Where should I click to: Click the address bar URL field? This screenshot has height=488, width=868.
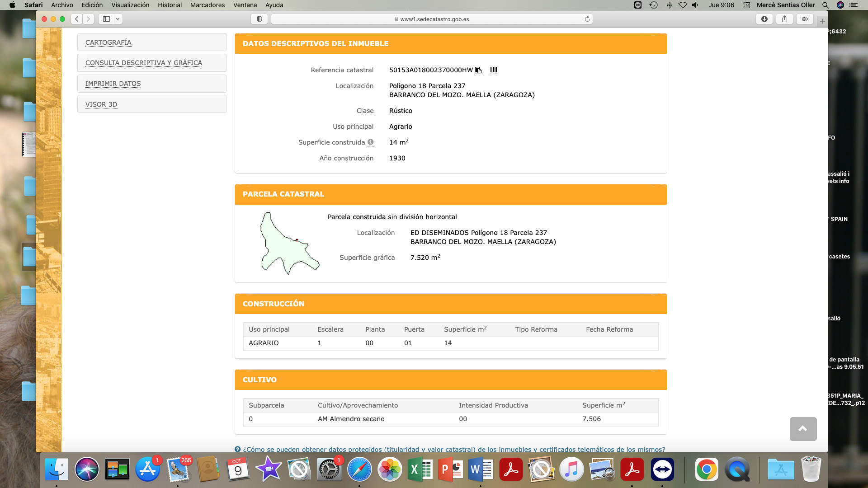pos(432,19)
